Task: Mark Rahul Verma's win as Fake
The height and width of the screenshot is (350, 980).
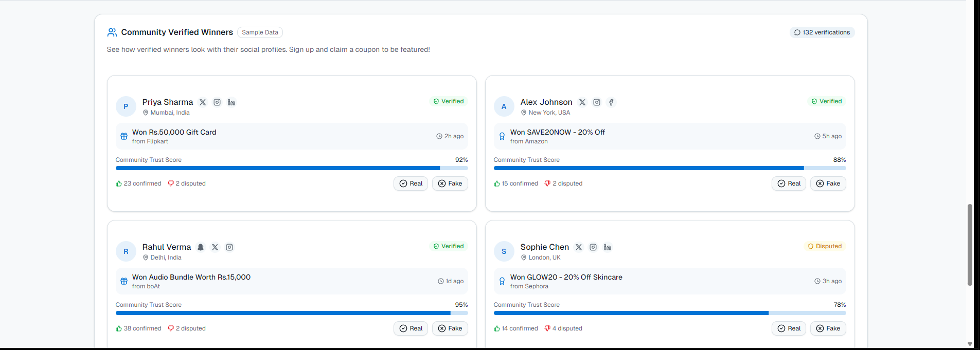Action: 450,328
